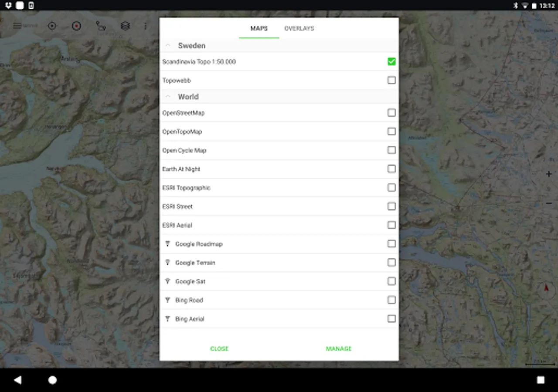Select the Scandinavia Topo 1:50.000 label
The height and width of the screenshot is (392, 558).
tap(199, 62)
